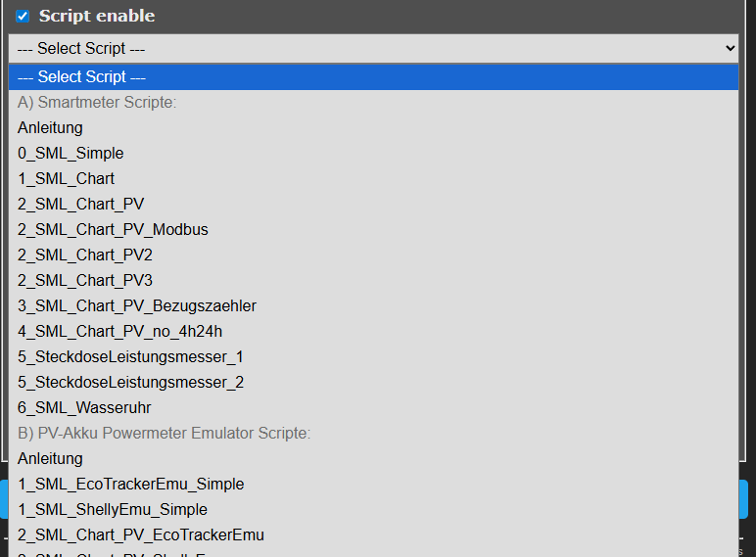This screenshot has height=557, width=756.
Task: Choose the 2_SML_Chart_PV3 option
Action: pyautogui.click(x=85, y=280)
